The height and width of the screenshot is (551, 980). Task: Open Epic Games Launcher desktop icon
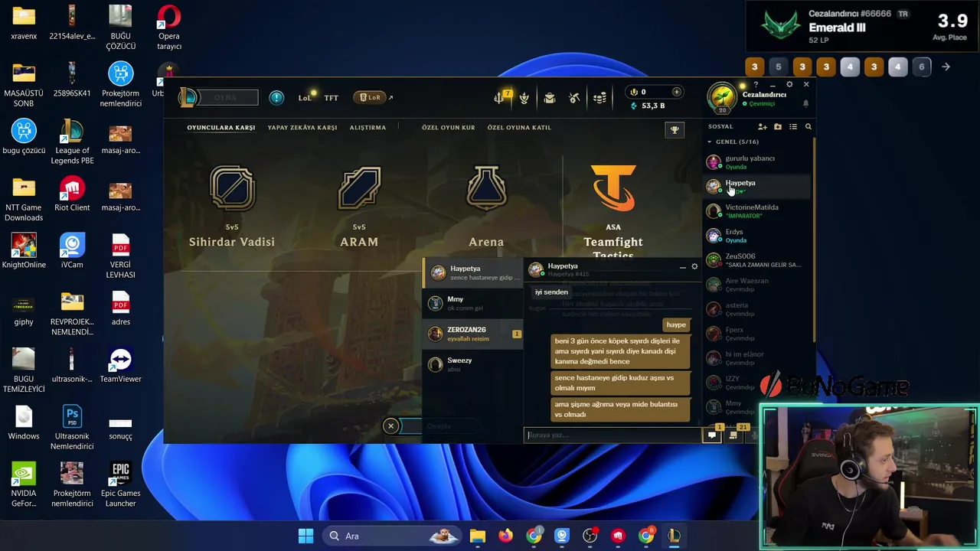[x=120, y=484]
